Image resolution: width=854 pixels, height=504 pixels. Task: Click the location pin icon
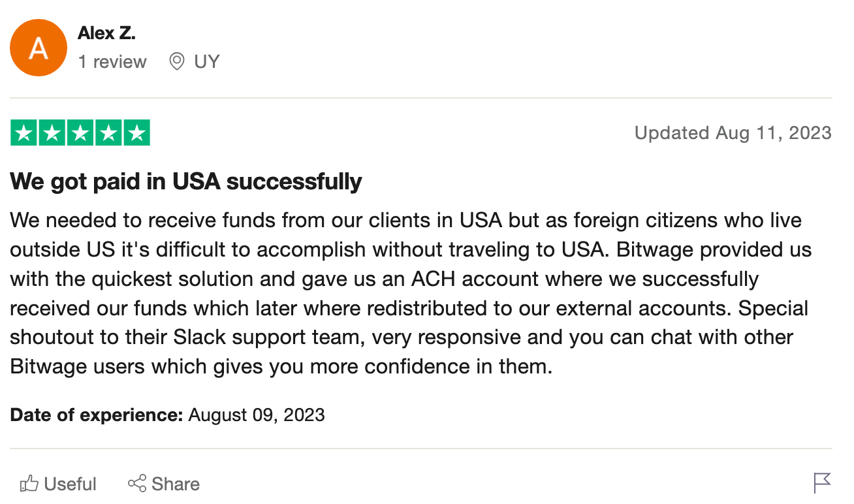point(176,62)
